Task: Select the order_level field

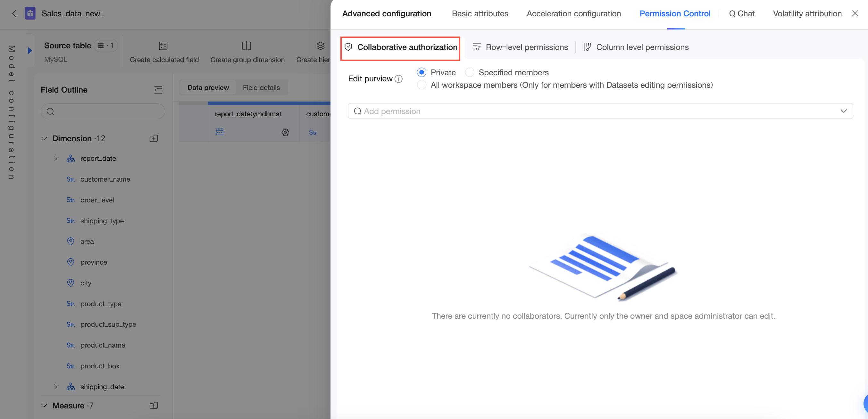Action: click(97, 200)
